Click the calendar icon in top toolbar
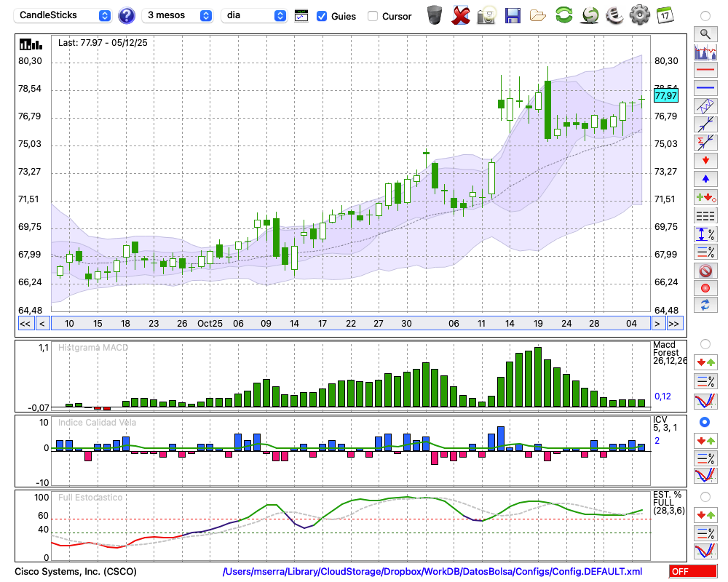The height and width of the screenshot is (582, 728). pyautogui.click(x=665, y=15)
